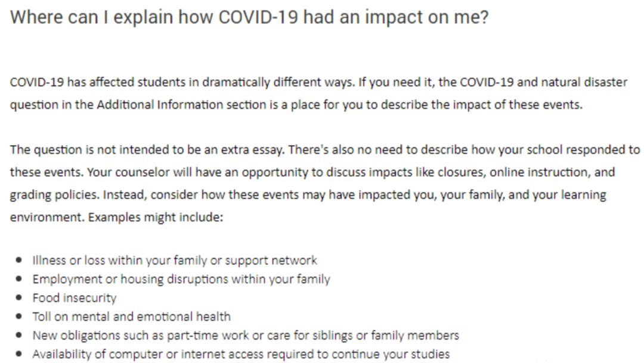
Task: Click the bullet beside 'Food insecurity'
Action: 18,298
